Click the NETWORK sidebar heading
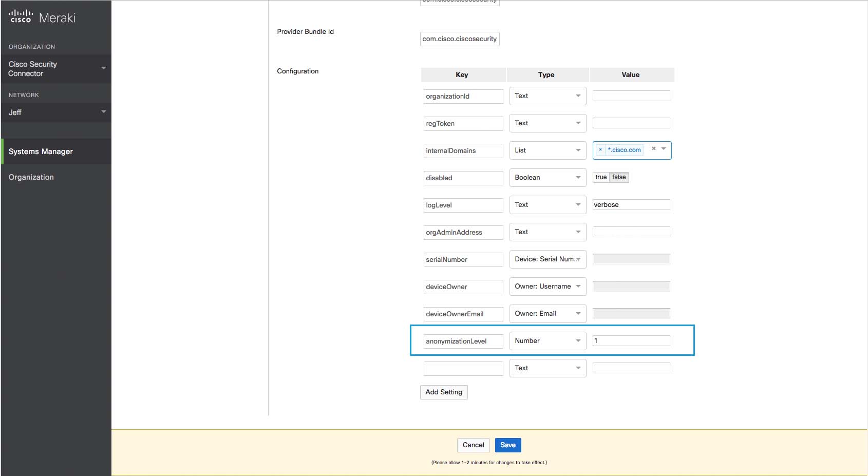868x476 pixels. pos(24,95)
